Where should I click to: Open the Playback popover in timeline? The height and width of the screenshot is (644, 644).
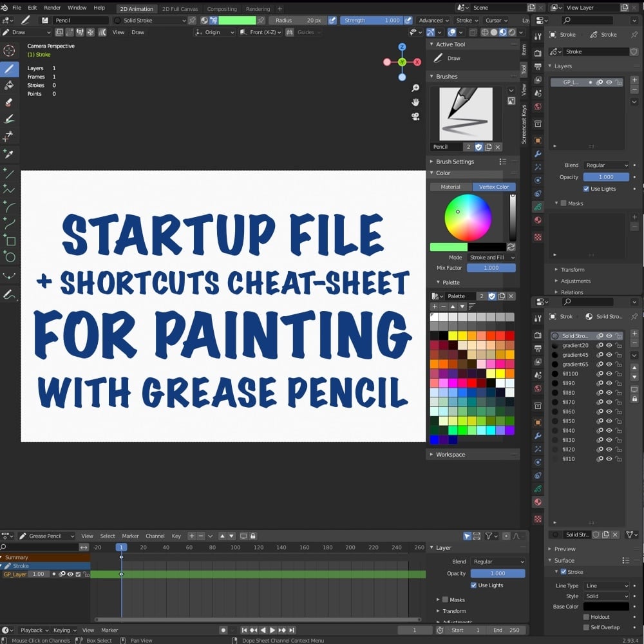(x=35, y=630)
